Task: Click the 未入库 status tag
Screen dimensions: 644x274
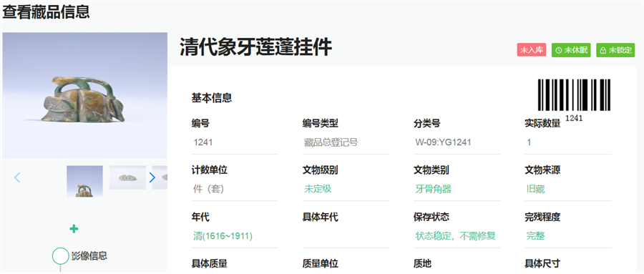Action: (x=532, y=50)
